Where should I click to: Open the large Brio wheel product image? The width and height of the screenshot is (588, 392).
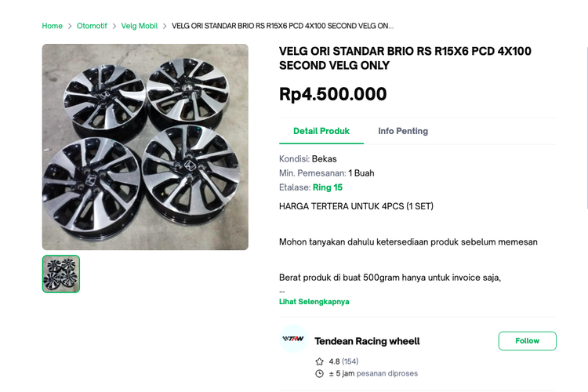click(145, 147)
